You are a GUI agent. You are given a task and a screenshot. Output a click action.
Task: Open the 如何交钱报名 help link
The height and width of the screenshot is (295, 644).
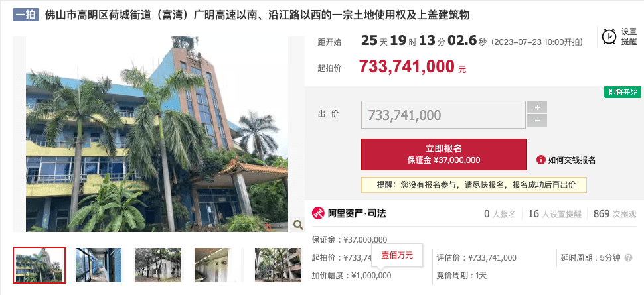point(572,160)
